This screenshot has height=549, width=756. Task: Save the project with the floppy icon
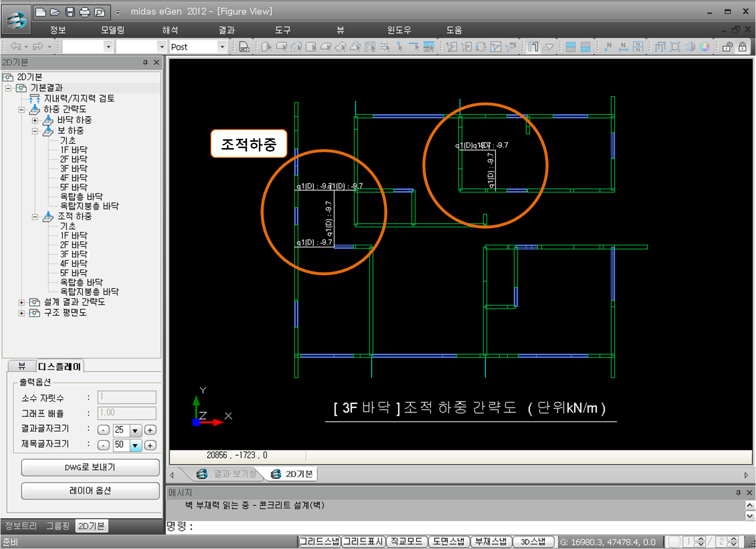70,12
